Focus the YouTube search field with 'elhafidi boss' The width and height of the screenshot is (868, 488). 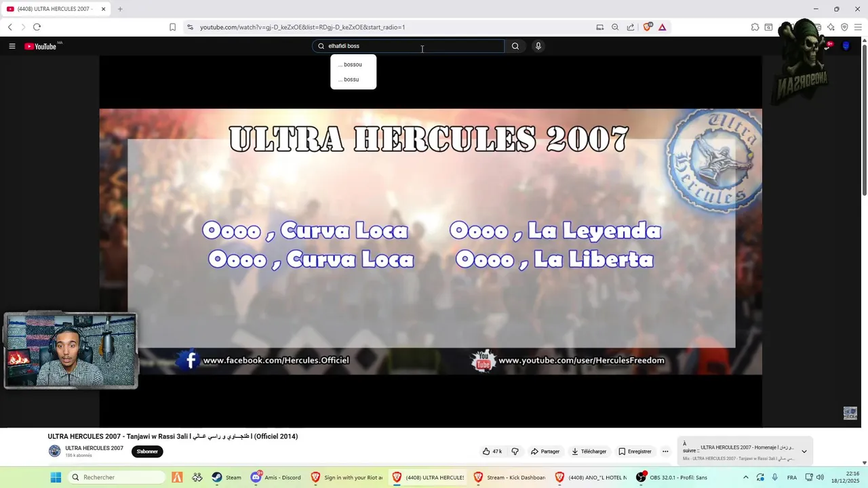point(408,46)
